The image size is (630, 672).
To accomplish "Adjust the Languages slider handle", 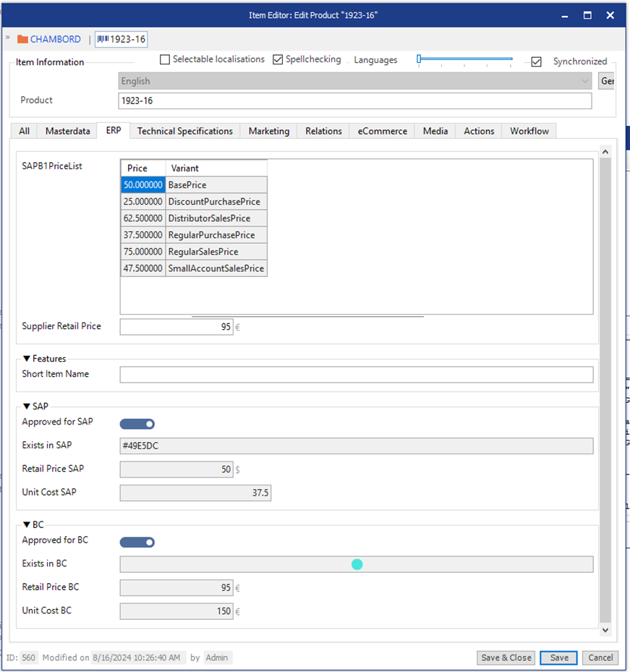I will pyautogui.click(x=419, y=59).
